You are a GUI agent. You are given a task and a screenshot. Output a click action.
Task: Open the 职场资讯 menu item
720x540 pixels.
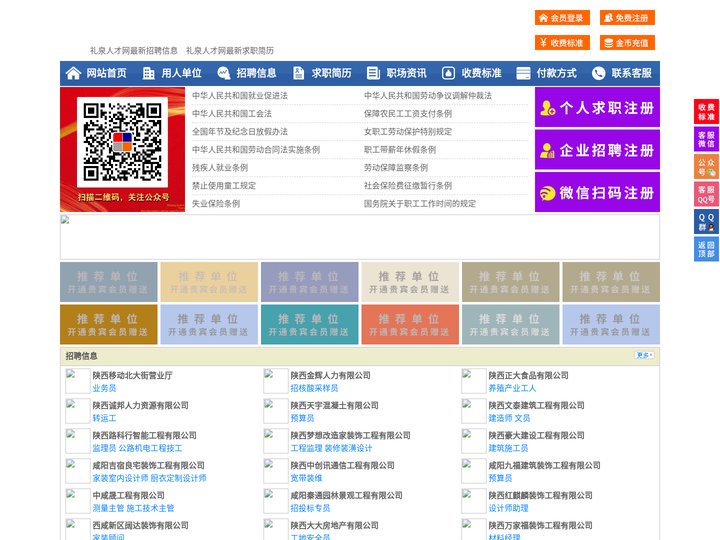click(x=406, y=73)
